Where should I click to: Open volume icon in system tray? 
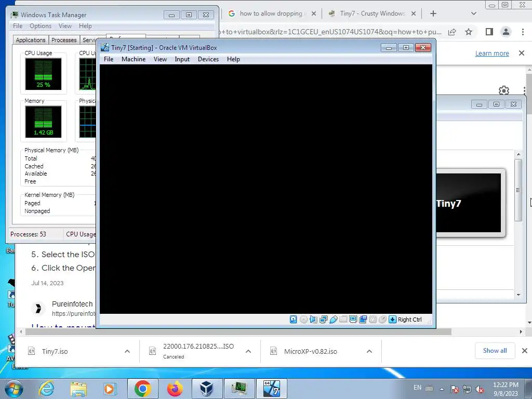click(x=480, y=389)
